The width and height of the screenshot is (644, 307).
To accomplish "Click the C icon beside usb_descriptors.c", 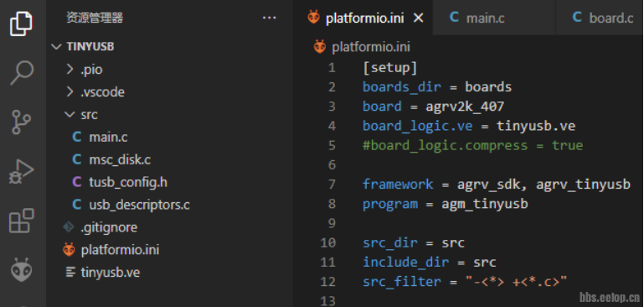I will pos(76,205).
